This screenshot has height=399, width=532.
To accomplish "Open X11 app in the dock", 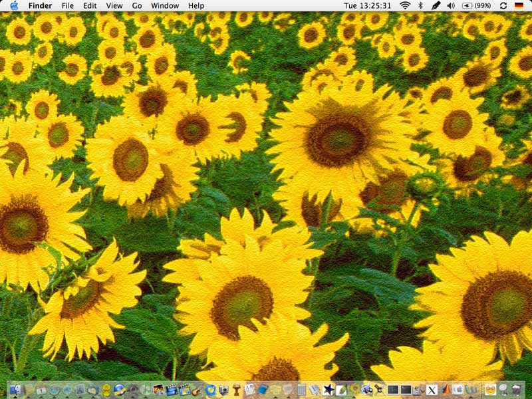I will click(432, 390).
